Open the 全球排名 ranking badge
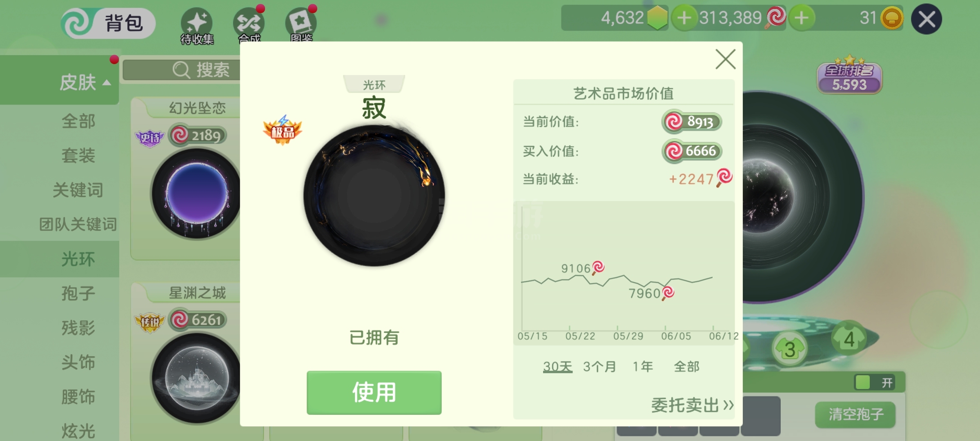The image size is (980, 441). point(849,75)
